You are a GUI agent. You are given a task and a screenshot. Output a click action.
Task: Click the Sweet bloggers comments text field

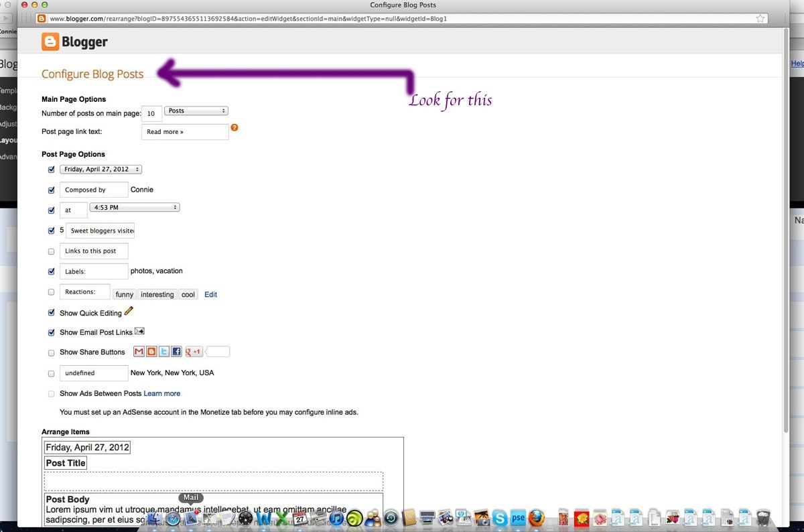coord(100,231)
